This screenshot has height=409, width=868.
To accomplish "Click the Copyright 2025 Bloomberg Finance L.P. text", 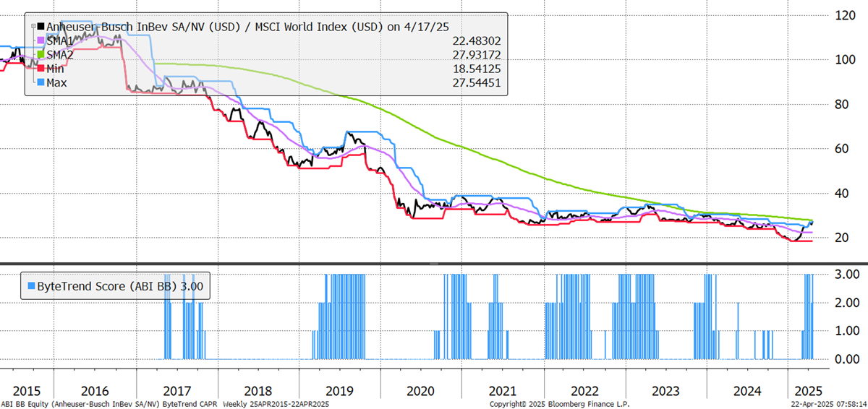I will pyautogui.click(x=559, y=404).
